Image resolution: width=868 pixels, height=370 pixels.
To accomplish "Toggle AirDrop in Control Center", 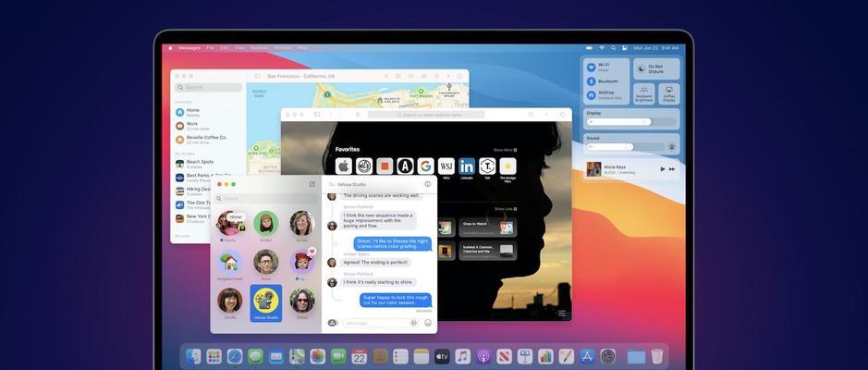I will (592, 95).
